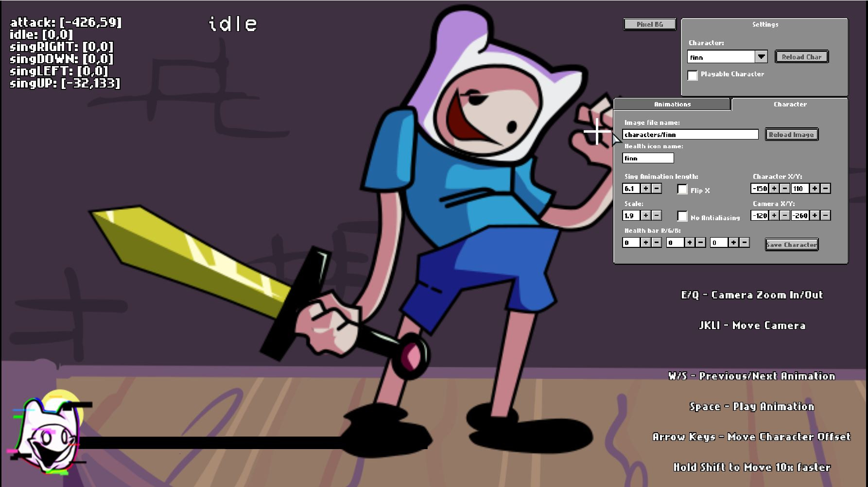Switch to the Animations tab

click(673, 104)
